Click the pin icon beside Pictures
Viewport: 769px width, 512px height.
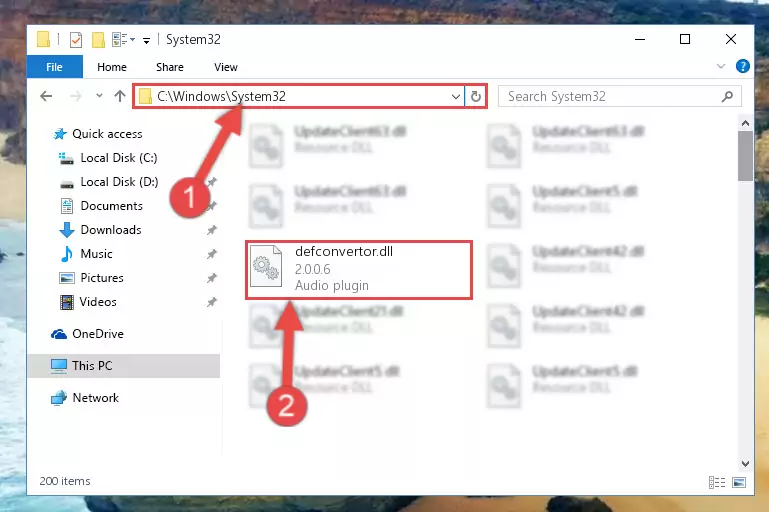point(211,278)
